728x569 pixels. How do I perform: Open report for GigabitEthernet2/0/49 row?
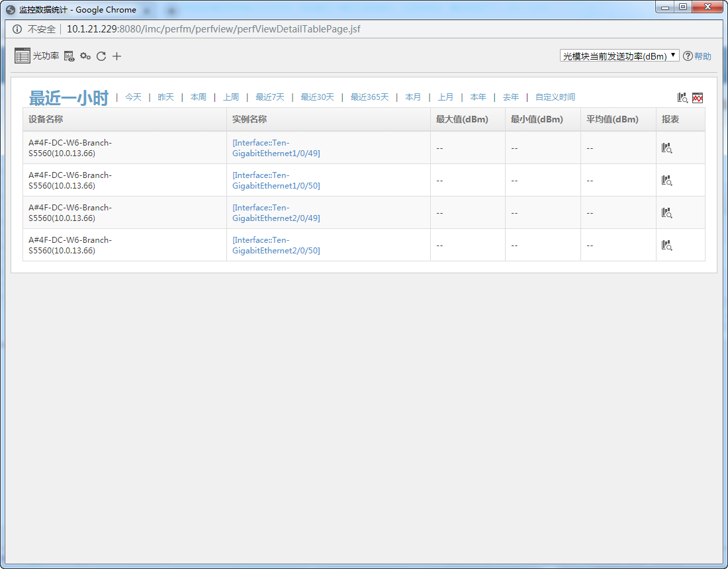tap(666, 213)
